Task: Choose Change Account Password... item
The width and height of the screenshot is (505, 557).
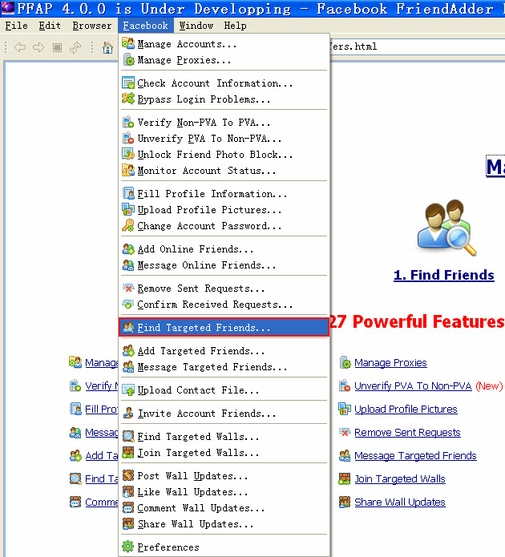Action: [224, 226]
